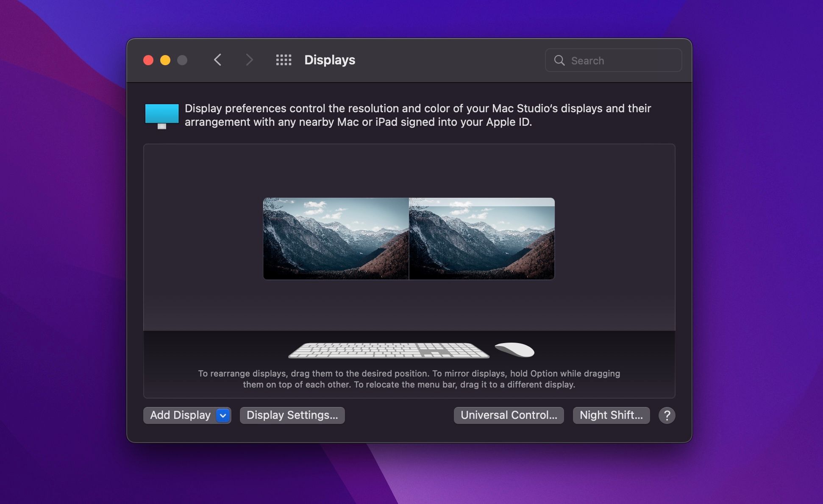Select the left display arrangement thumbnail
The height and width of the screenshot is (504, 823).
tap(336, 238)
